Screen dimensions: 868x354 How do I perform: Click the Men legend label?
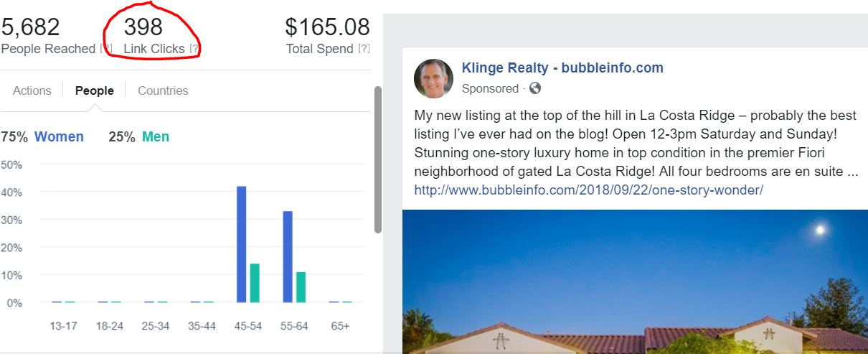pyautogui.click(x=156, y=136)
